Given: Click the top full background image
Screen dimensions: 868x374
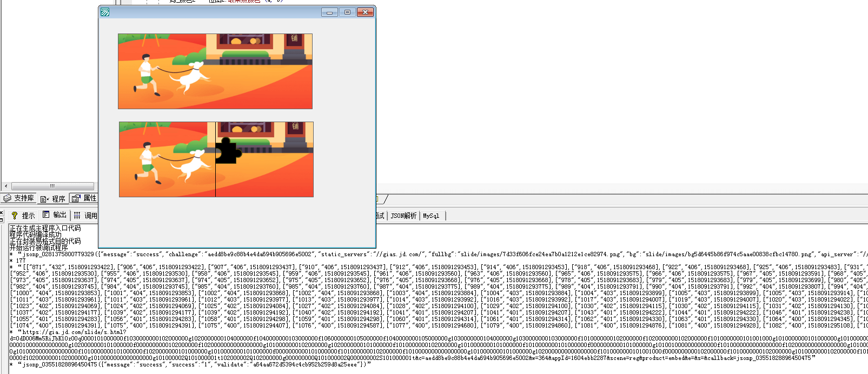Looking at the screenshot, I should pyautogui.click(x=215, y=71).
